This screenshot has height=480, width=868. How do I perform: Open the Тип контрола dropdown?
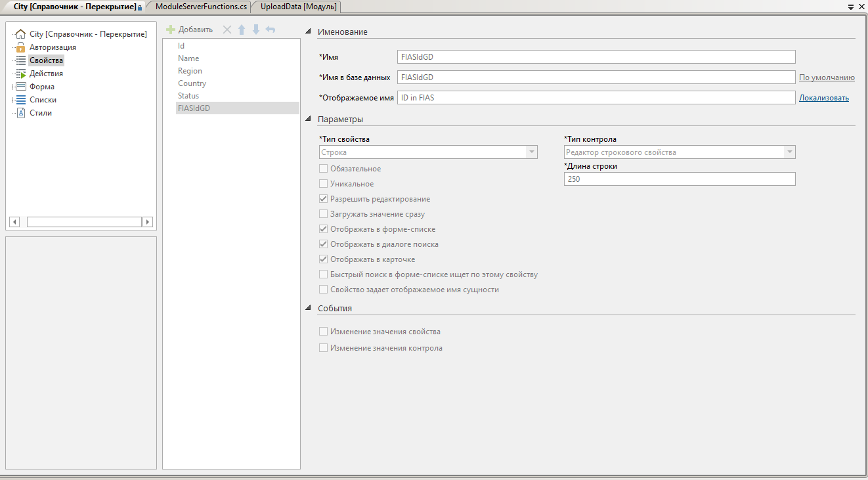pos(787,152)
